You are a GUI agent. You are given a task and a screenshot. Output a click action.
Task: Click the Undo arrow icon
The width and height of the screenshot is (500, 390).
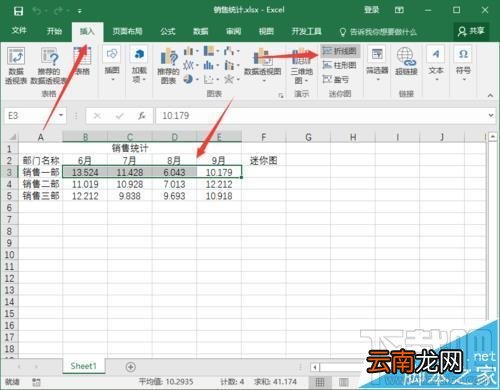tap(37, 11)
